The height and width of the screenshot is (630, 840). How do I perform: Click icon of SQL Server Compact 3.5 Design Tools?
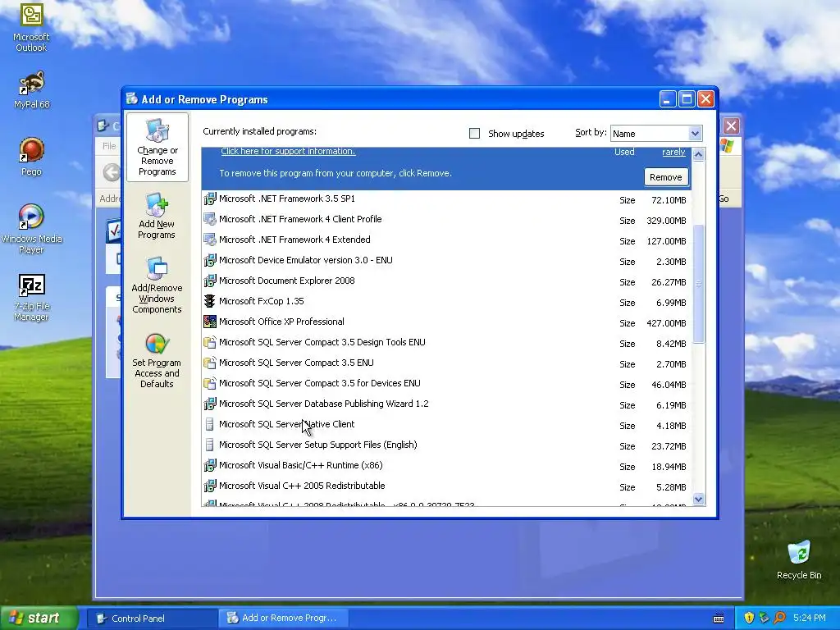[x=210, y=342]
